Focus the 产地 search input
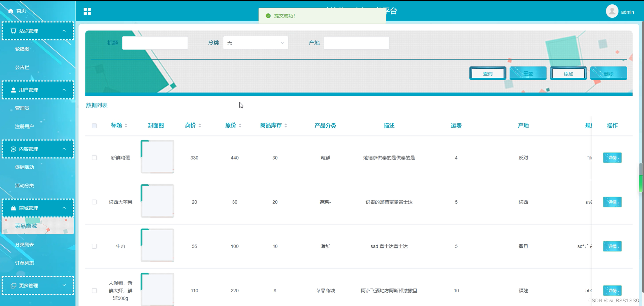Screen dimensions: 644x306 point(357,43)
